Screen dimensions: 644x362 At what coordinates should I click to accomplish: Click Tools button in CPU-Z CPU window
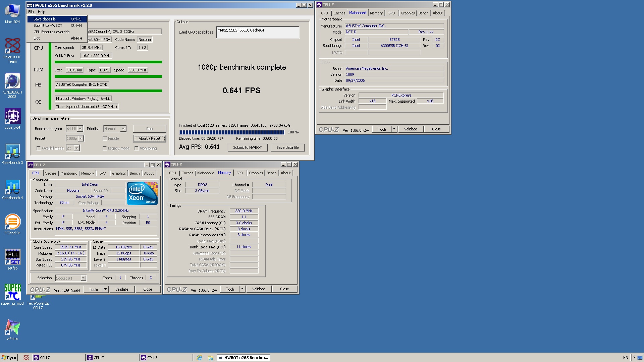pyautogui.click(x=93, y=289)
